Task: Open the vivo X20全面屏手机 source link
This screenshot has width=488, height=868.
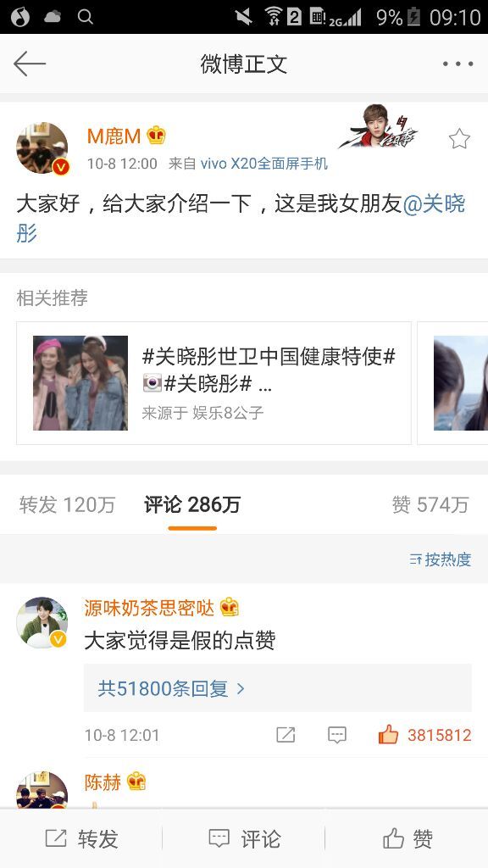Action: pyautogui.click(x=264, y=164)
